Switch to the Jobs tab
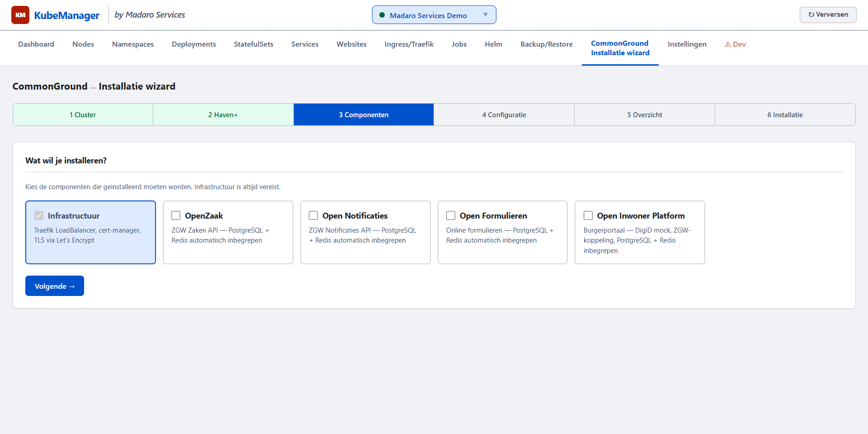The height and width of the screenshot is (434, 868). 459,44
